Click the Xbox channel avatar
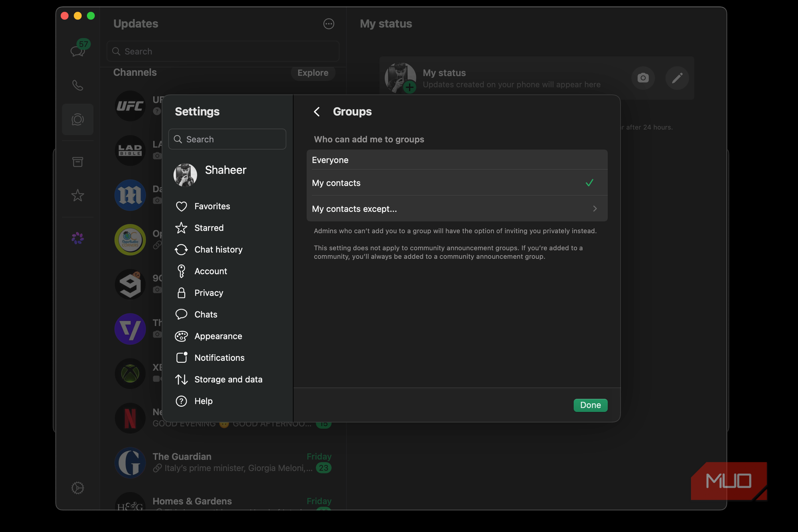 [130, 373]
